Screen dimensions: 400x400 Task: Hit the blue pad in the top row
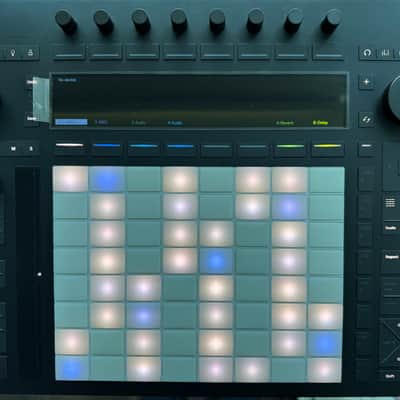[x=107, y=179]
